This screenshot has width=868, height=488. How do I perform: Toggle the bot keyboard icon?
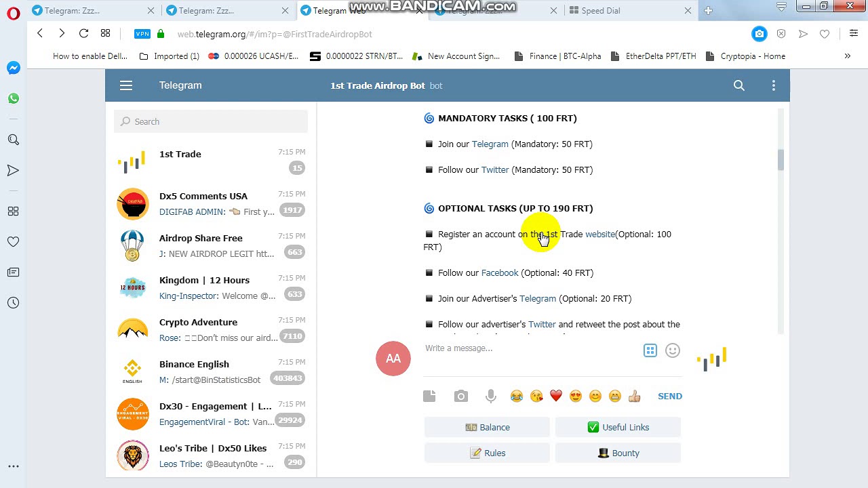click(650, 350)
